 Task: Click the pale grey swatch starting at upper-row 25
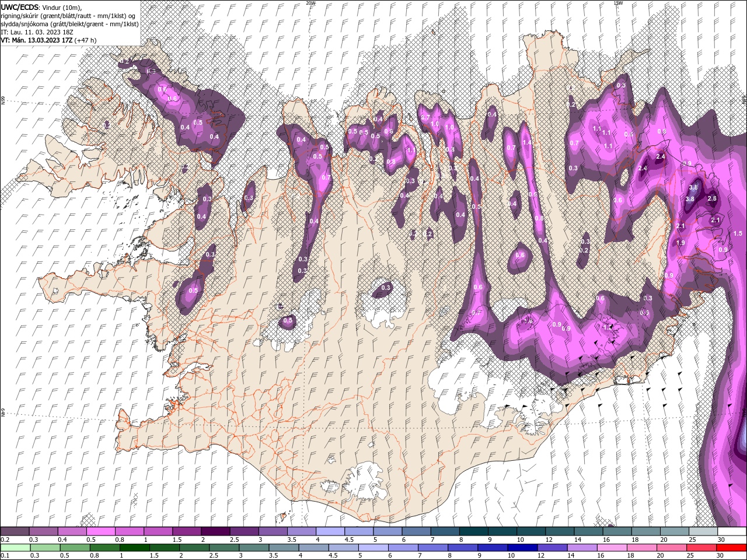click(x=703, y=531)
